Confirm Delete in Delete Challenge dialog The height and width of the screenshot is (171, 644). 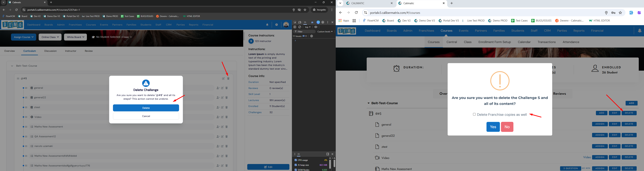146,108
